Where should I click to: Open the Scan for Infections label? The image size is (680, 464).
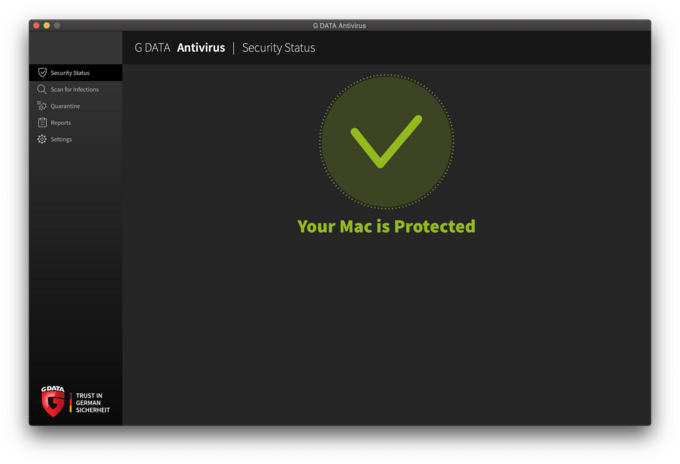point(75,89)
